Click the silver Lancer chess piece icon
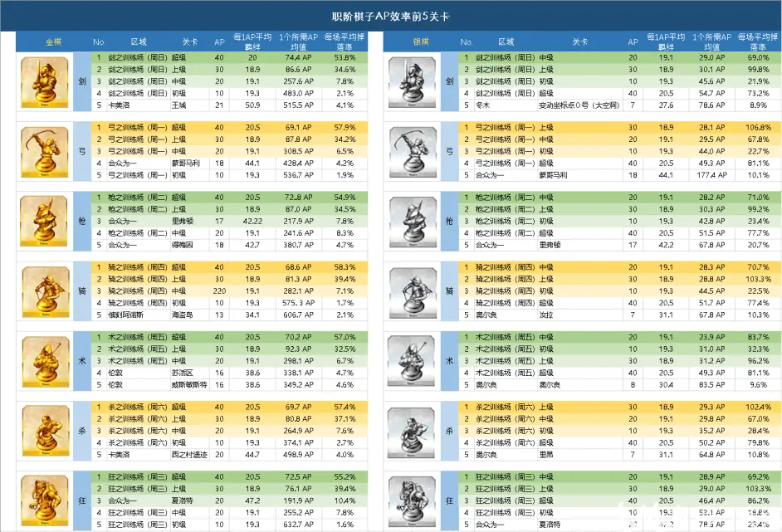Screen dimensions: 782x532 [413, 222]
